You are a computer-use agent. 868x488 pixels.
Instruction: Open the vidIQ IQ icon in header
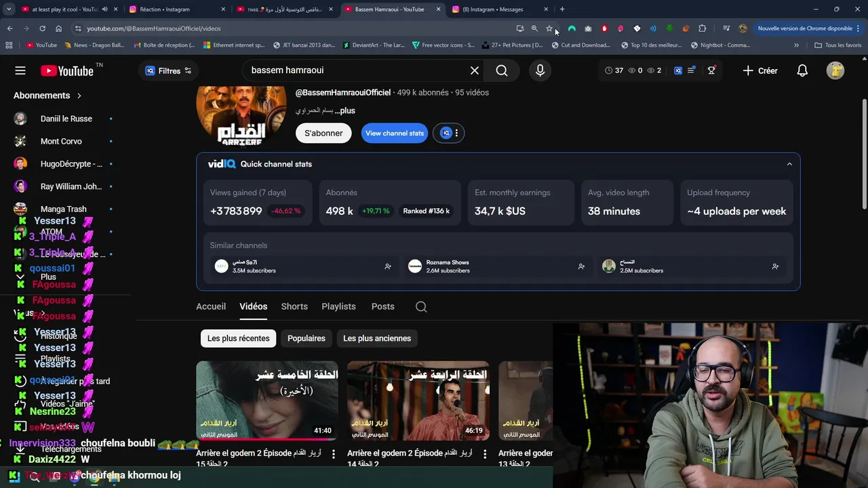click(677, 70)
